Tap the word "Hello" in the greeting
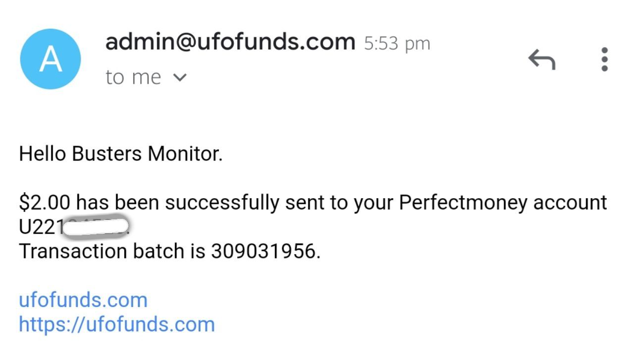This screenshot has width=634, height=364. point(42,154)
